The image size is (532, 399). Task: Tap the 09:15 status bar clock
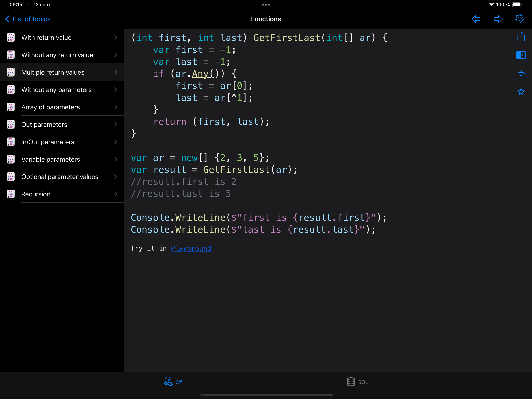(16, 5)
